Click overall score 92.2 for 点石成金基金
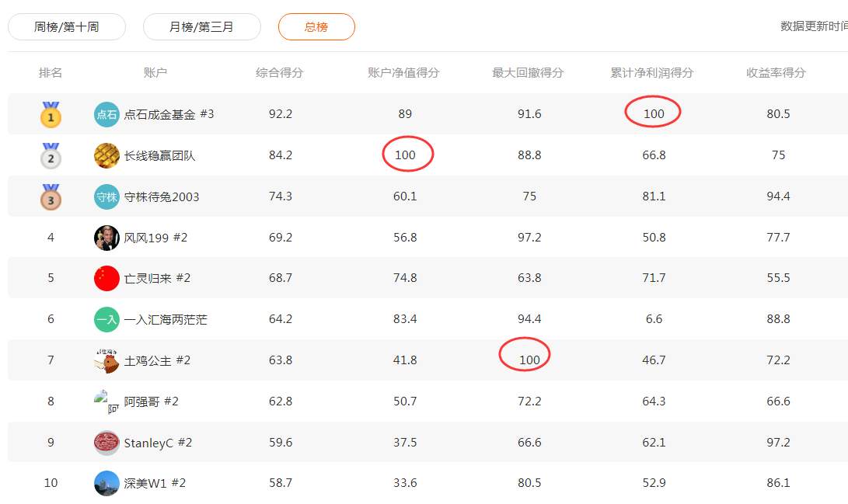The height and width of the screenshot is (504, 848). (281, 114)
